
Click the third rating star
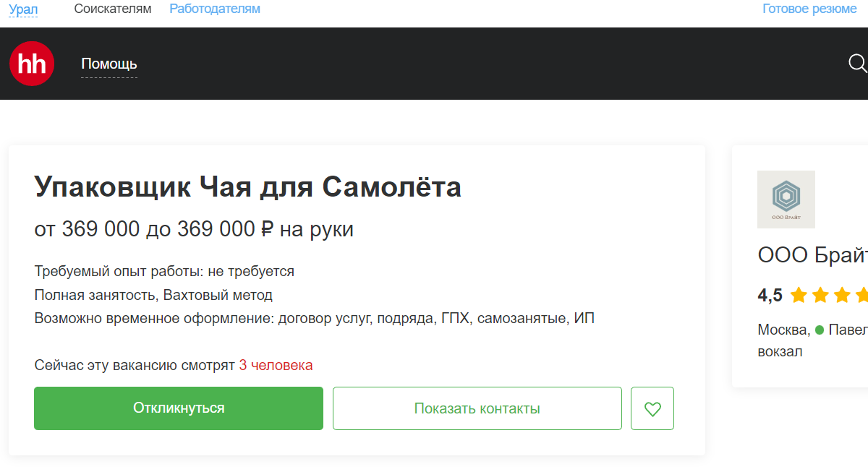point(842,296)
